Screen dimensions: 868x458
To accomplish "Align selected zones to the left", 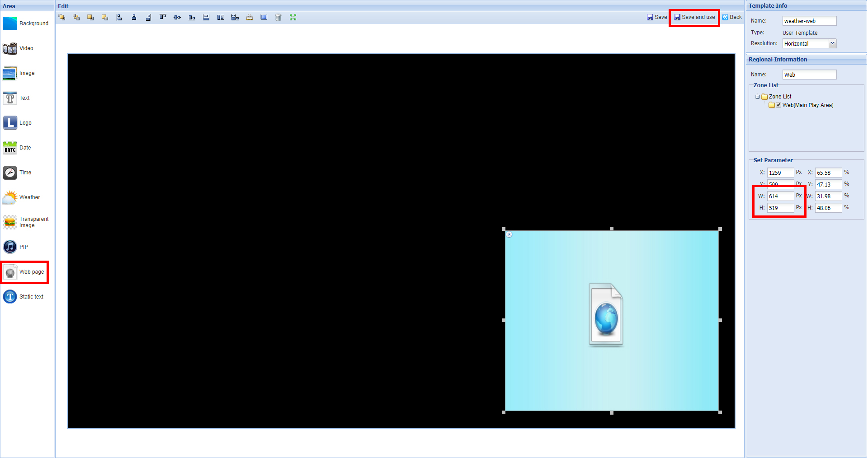I will [119, 17].
